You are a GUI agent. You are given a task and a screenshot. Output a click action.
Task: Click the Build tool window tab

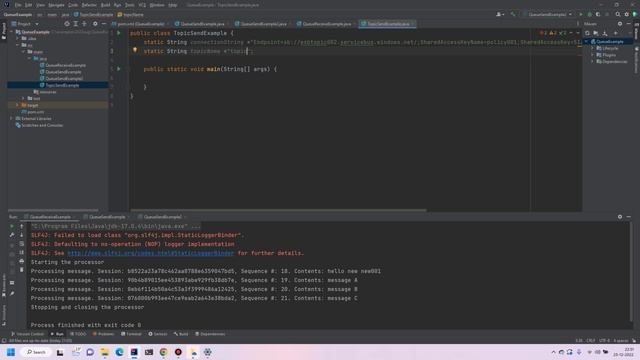tap(181, 334)
